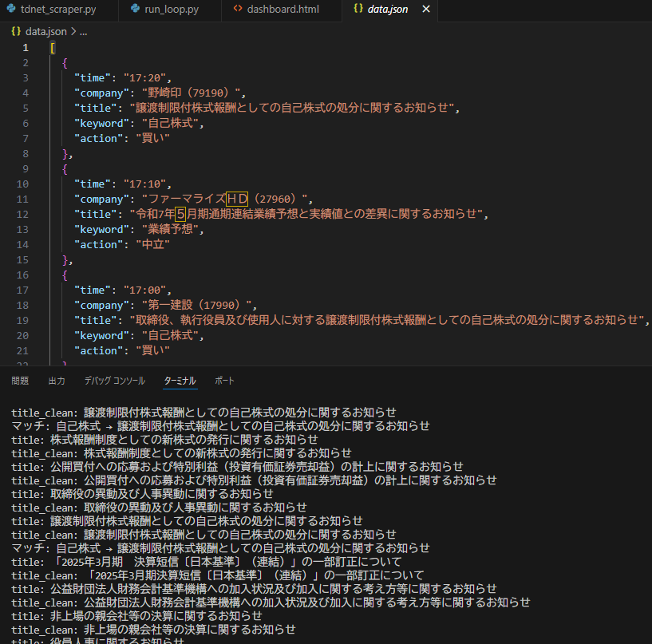Click the "action" key on line 7
652x644 pixels.
click(98, 138)
